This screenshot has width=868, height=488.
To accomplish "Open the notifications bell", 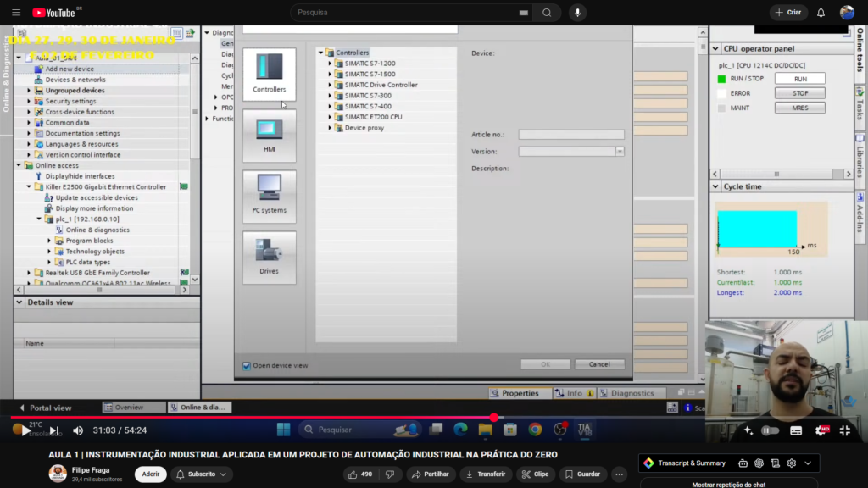I will (821, 12).
